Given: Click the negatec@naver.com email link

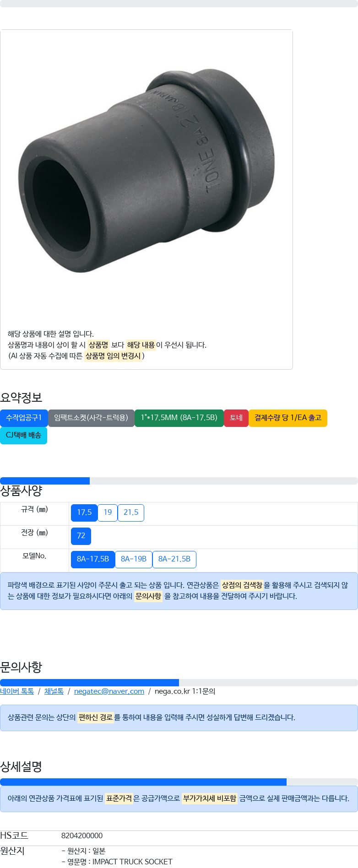Looking at the screenshot, I should (x=109, y=691).
